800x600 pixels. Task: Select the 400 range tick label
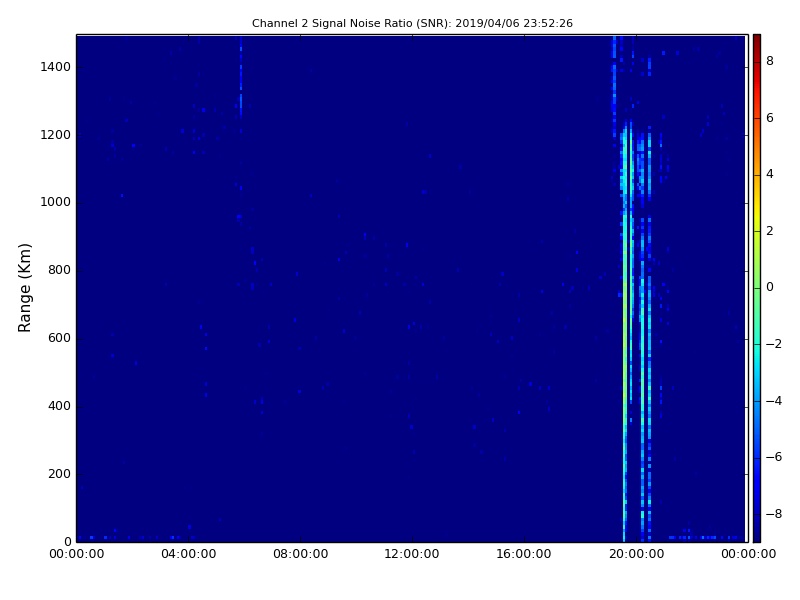[59, 406]
